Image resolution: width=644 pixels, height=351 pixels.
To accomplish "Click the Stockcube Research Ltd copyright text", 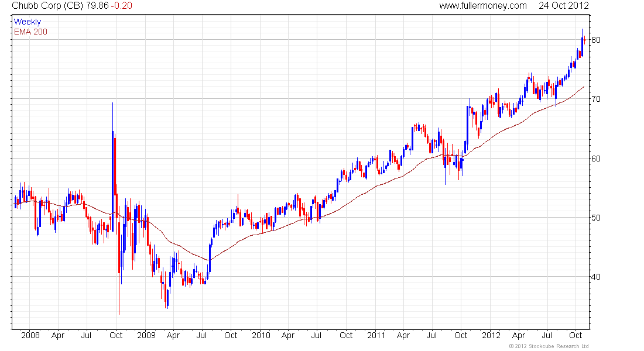I will [549, 346].
